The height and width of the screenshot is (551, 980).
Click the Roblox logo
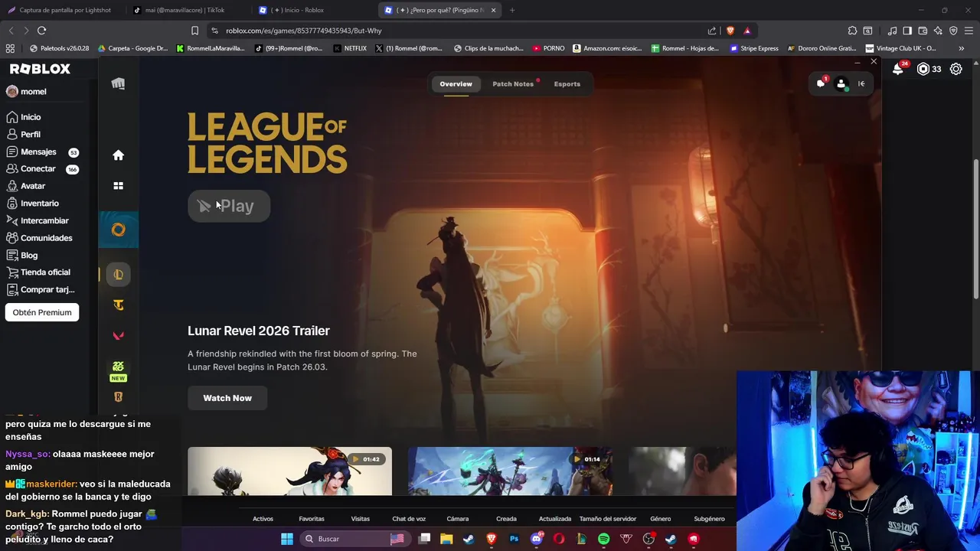(x=40, y=69)
